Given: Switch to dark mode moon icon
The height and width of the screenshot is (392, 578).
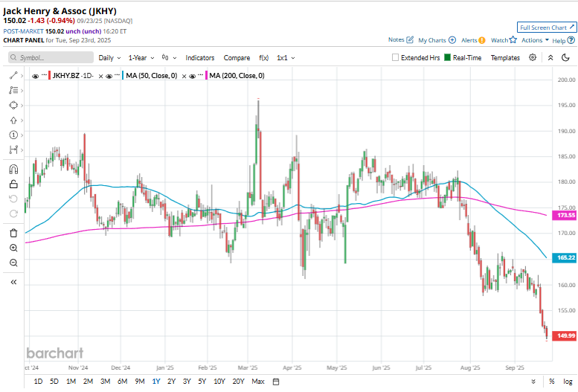Looking at the screenshot, I should 565,57.
